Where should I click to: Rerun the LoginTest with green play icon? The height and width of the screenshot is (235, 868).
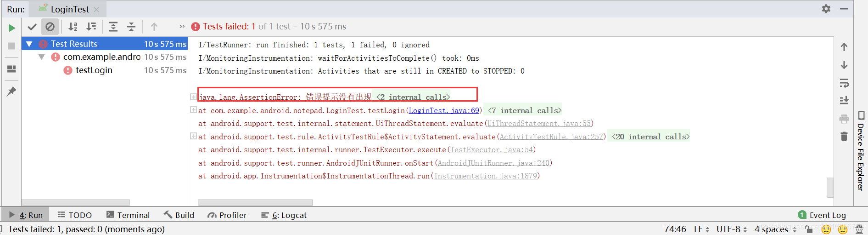point(11,28)
